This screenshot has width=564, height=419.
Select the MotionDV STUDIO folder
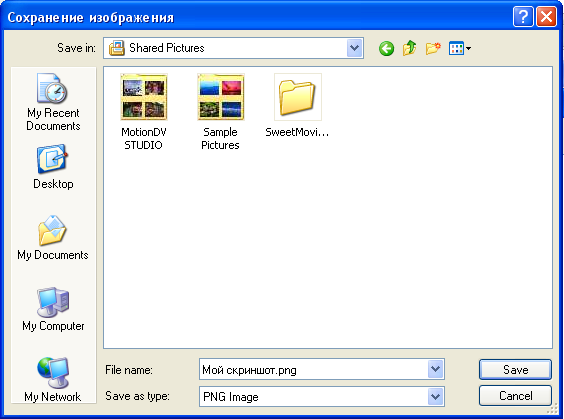pos(144,112)
